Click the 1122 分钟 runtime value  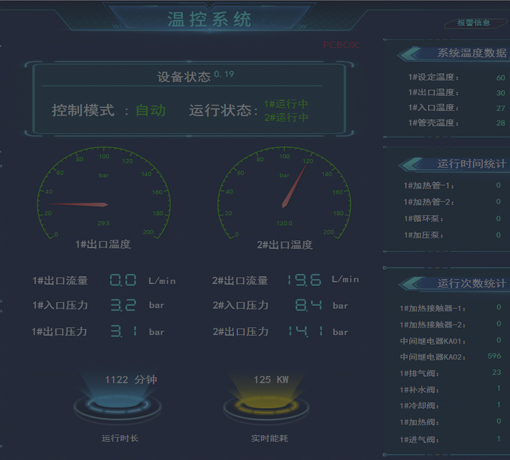click(x=131, y=380)
